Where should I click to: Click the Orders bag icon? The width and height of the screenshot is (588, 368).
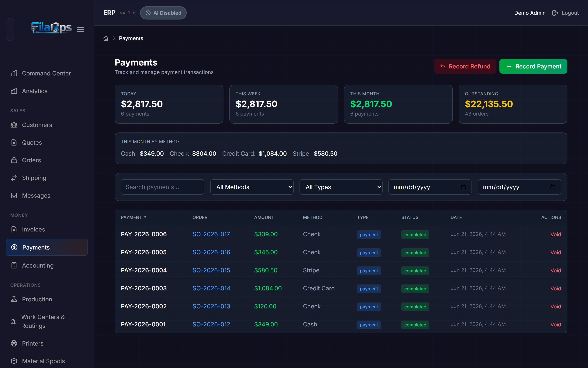click(x=14, y=160)
